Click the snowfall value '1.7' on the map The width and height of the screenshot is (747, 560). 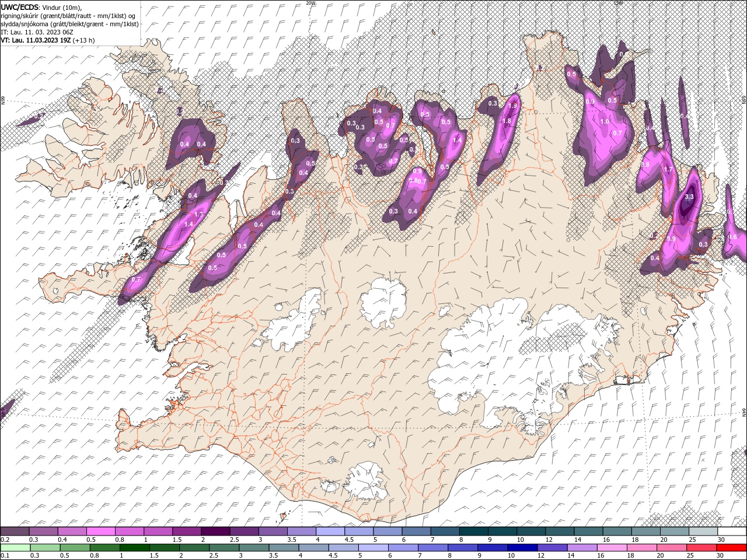click(669, 169)
